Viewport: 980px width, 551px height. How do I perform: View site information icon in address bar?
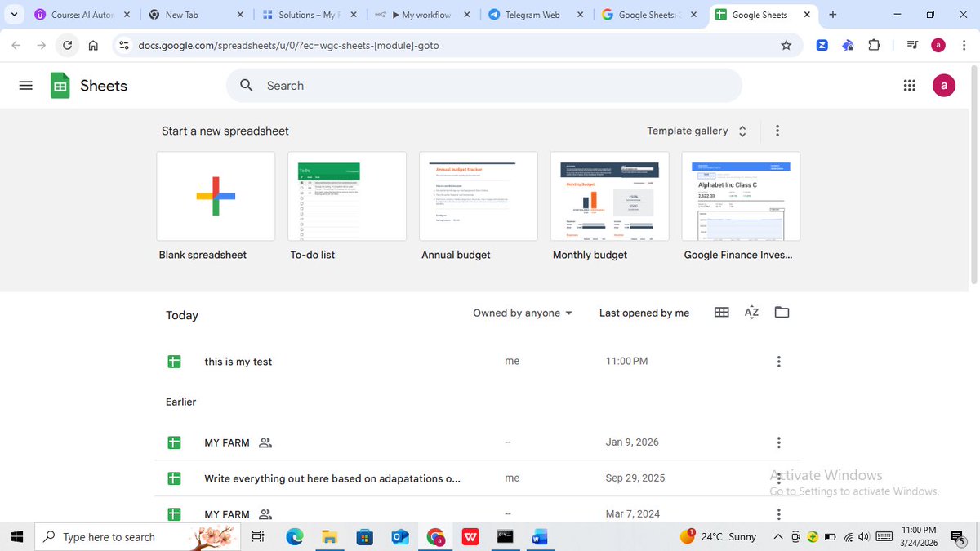pos(124,46)
